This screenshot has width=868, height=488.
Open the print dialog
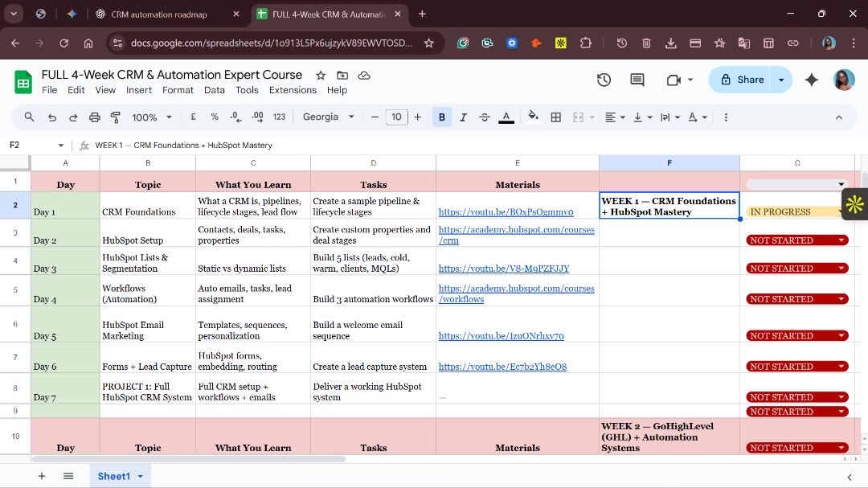coord(95,117)
